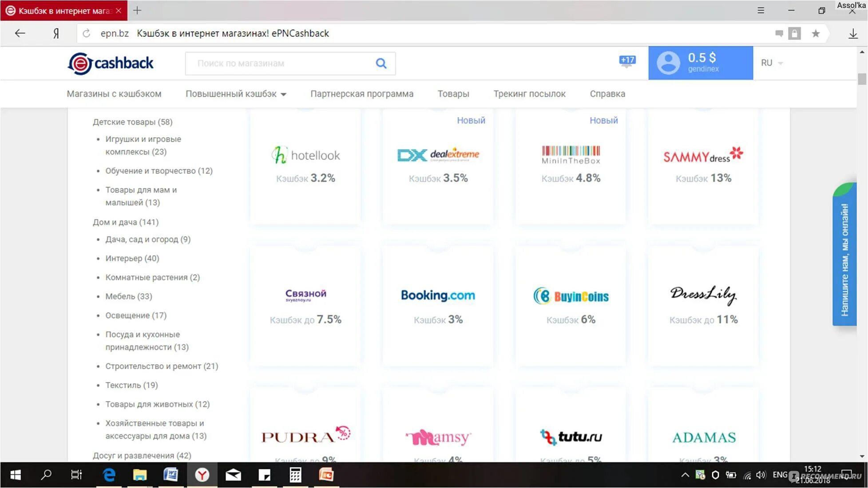
Task: Open the Мебель (33) category link
Action: pyautogui.click(x=129, y=296)
